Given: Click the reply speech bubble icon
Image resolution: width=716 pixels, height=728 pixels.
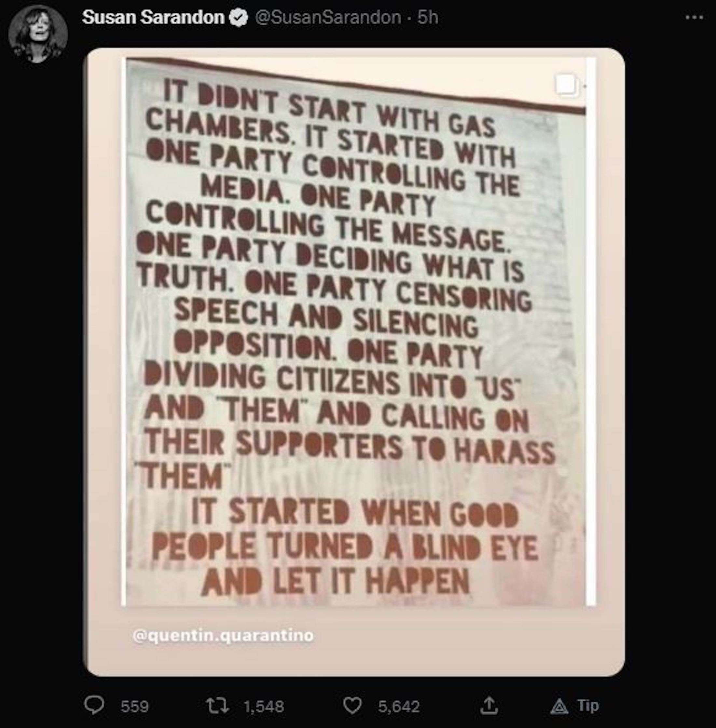Looking at the screenshot, I should point(93,705).
